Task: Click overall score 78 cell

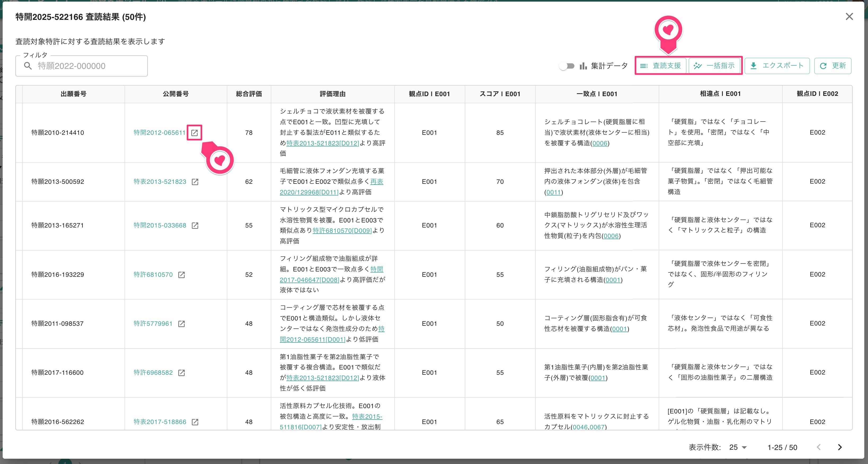Action: click(249, 133)
